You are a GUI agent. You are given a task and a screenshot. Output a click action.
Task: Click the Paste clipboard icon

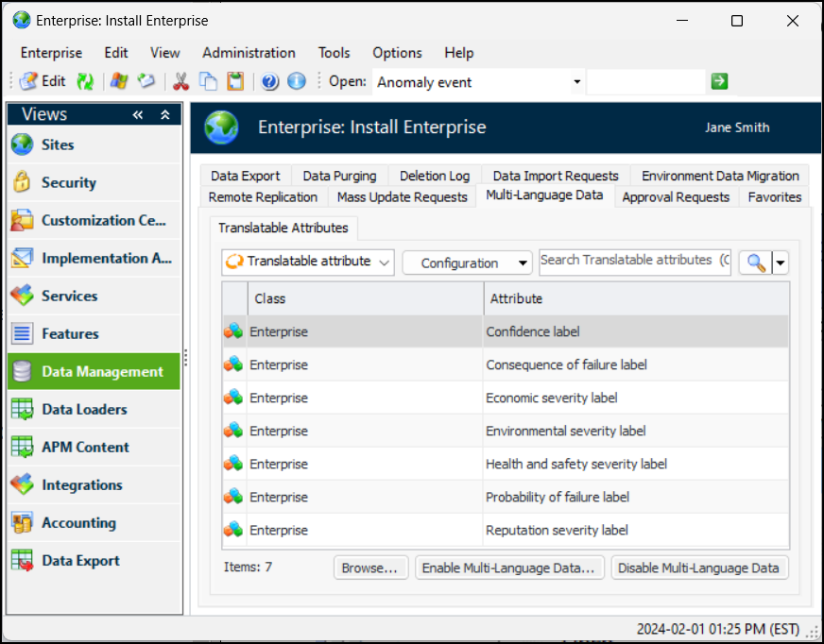click(x=234, y=82)
